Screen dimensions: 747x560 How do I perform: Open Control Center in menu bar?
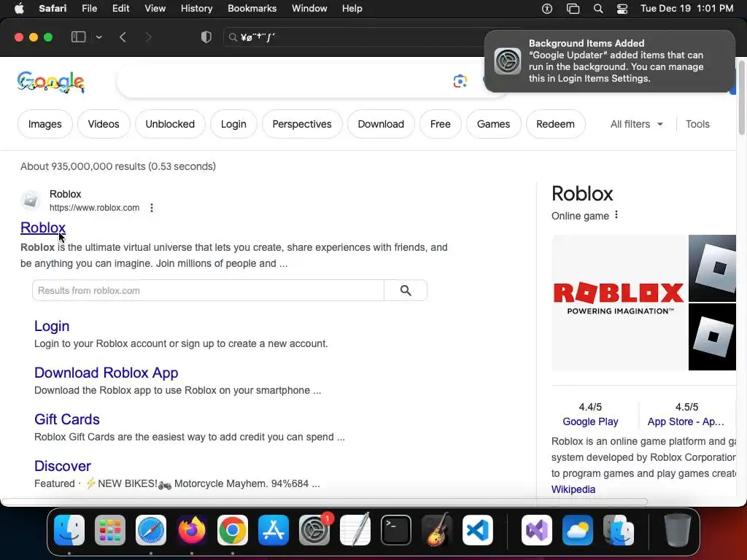(622, 9)
